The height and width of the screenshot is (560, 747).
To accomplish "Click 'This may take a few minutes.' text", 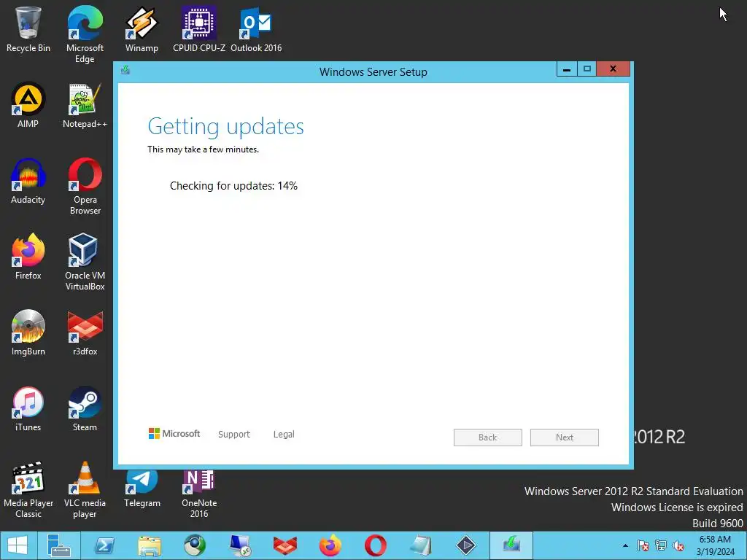I will coord(203,149).
